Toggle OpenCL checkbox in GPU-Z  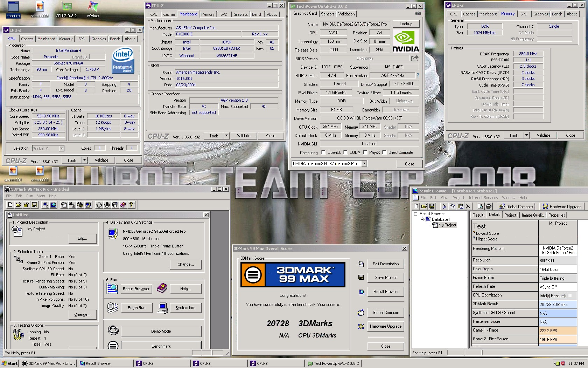pos(323,152)
